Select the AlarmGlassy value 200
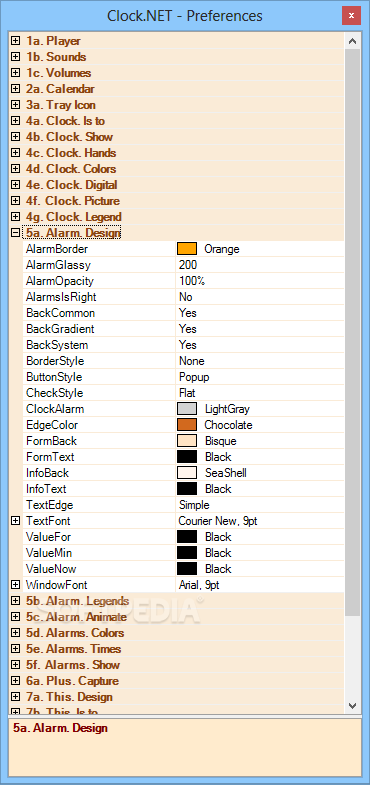Screen dimensions: 370x785 (x=188, y=265)
